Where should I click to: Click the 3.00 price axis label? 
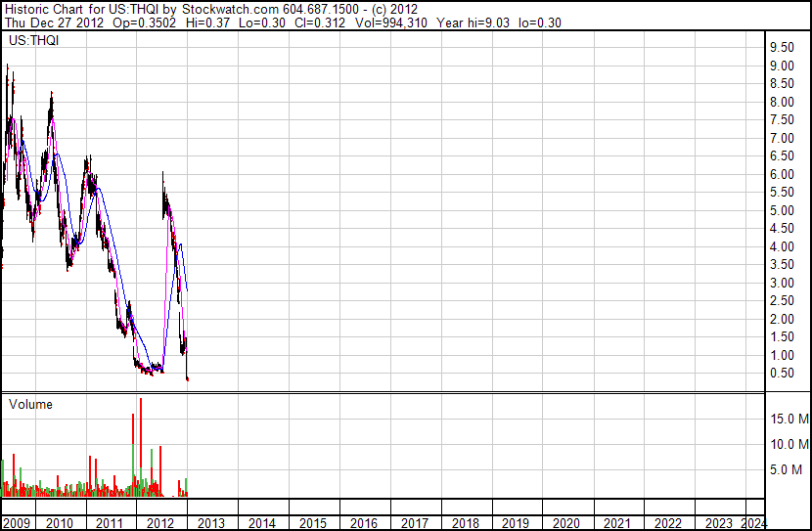(782, 283)
